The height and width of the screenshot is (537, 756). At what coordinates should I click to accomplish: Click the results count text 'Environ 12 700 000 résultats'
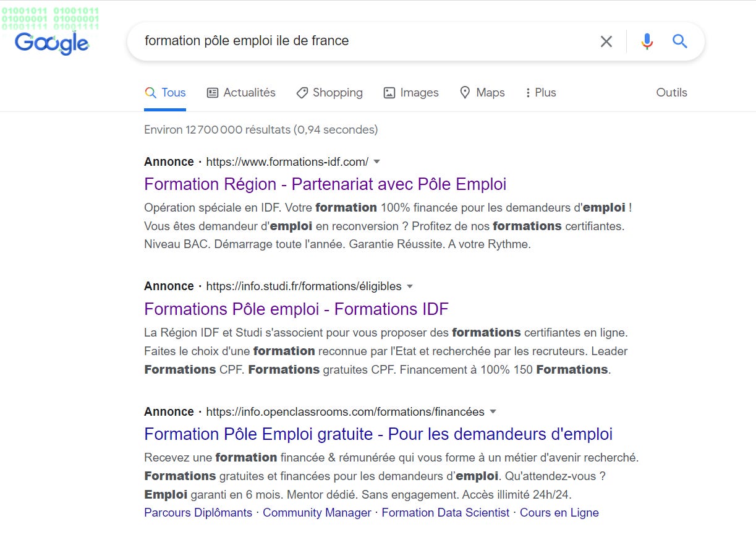pos(217,130)
